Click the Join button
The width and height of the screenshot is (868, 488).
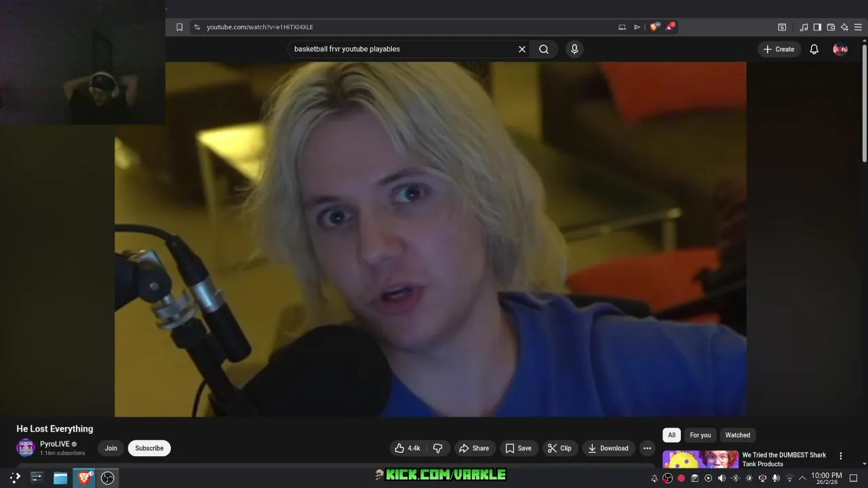coord(111,448)
